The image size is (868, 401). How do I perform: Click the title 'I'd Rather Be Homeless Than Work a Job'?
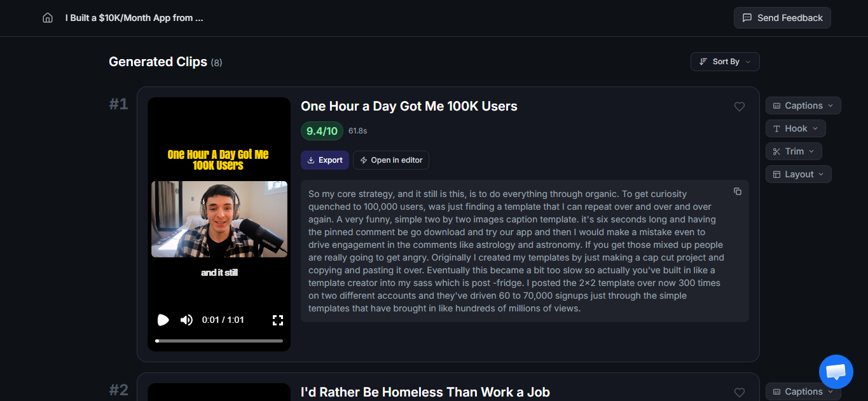pos(425,392)
